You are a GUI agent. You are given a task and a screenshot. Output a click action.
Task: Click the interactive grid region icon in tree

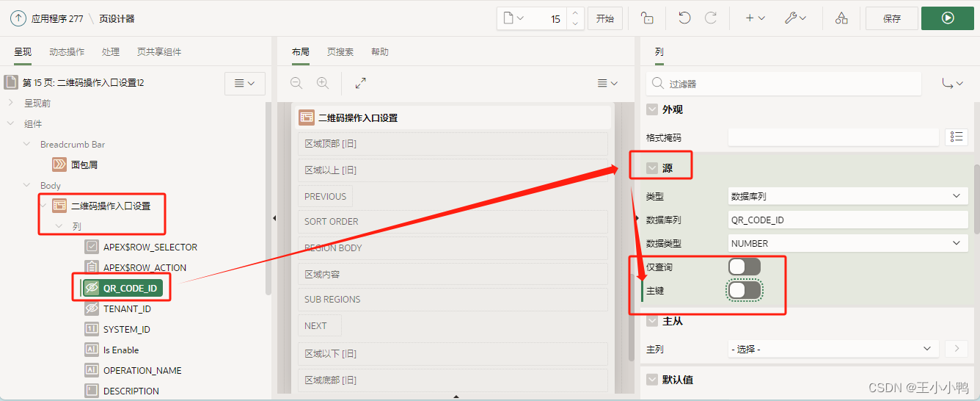pos(59,206)
